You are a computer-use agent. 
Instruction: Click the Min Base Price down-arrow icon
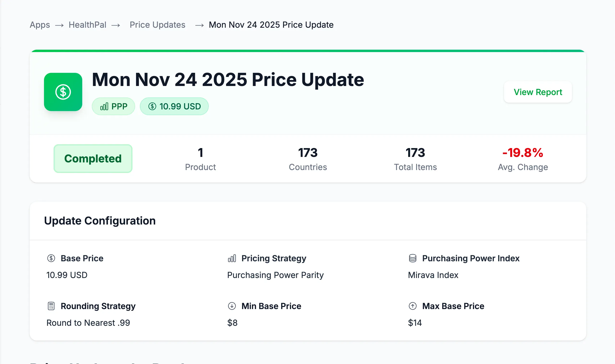tap(232, 306)
